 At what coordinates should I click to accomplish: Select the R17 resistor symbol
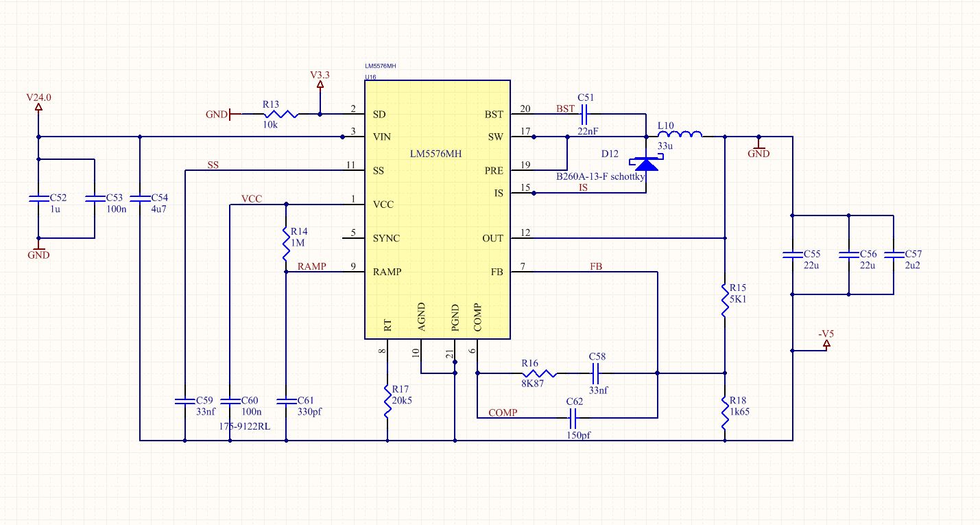click(x=387, y=401)
